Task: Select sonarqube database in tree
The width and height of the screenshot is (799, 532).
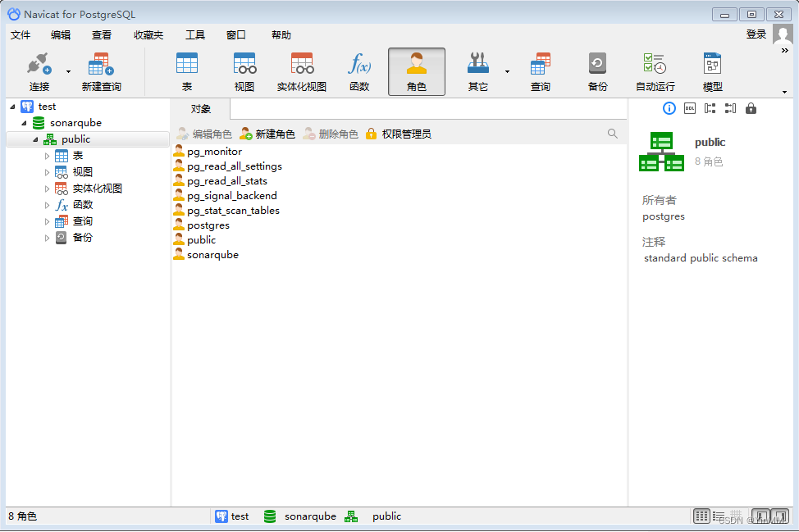Action: coord(75,123)
